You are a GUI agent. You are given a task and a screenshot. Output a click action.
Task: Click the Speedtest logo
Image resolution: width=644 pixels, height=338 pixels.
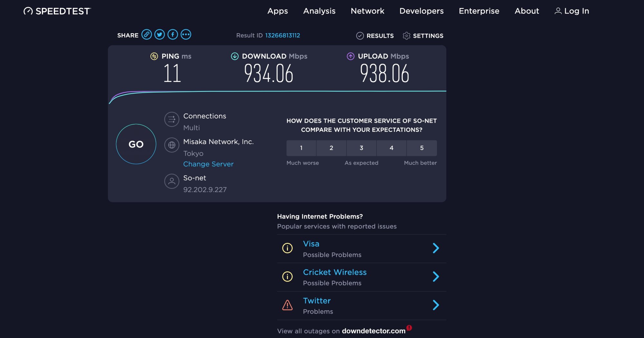click(57, 11)
